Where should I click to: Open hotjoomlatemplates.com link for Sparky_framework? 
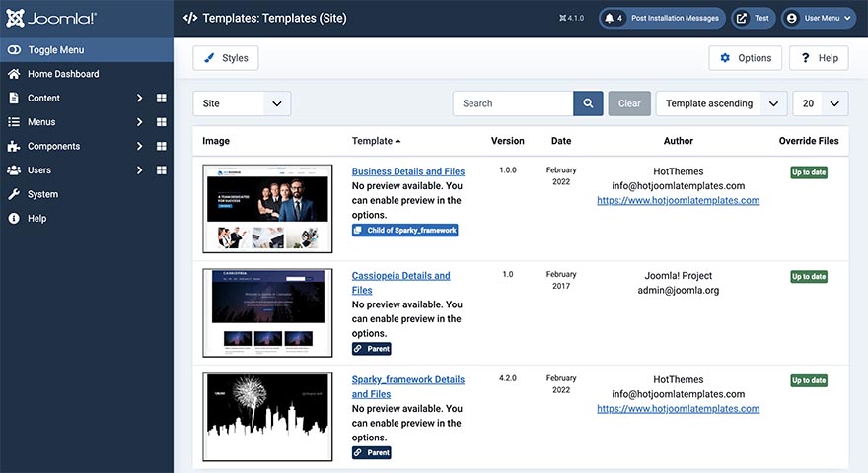[x=679, y=409]
